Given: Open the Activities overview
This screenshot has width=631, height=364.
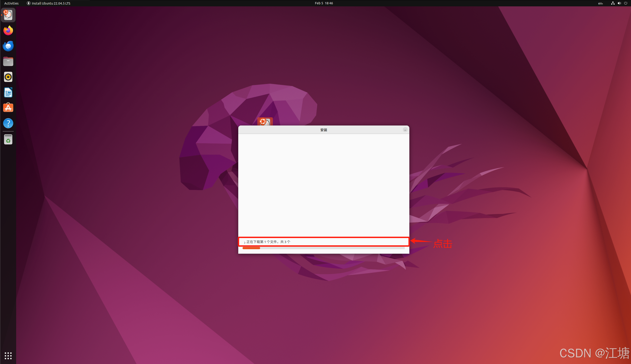Looking at the screenshot, I should 11,3.
